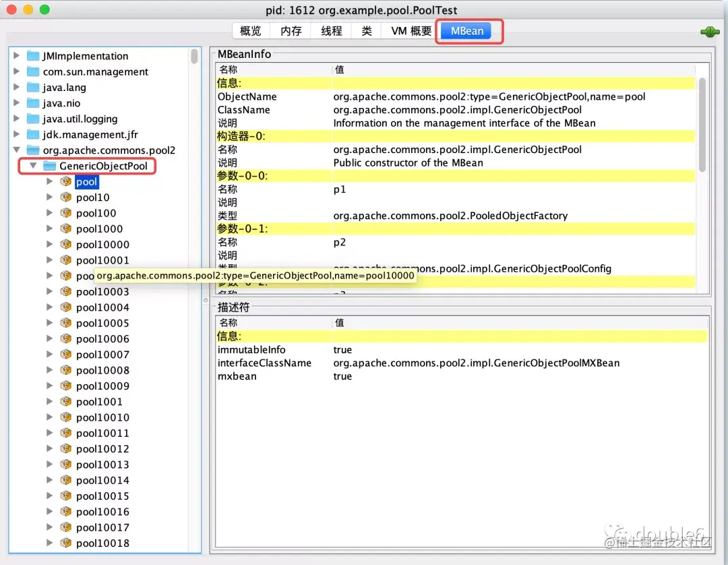Click the mxbean descriptor row

(462, 376)
